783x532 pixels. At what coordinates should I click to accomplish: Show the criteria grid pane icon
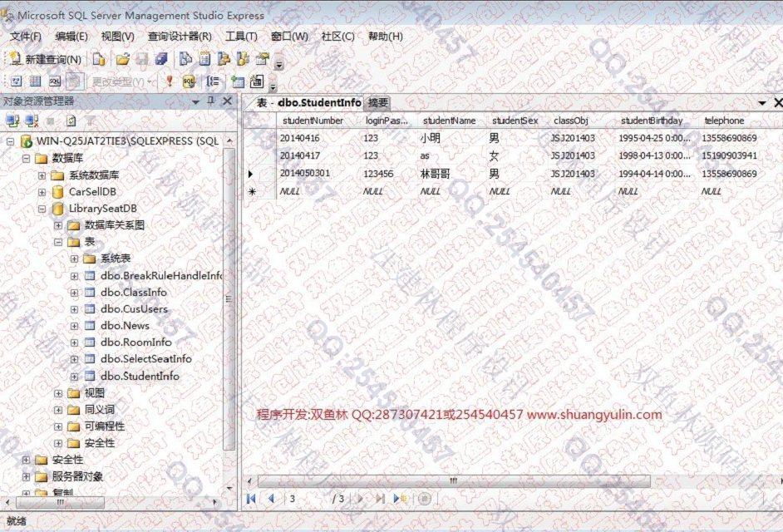36,81
